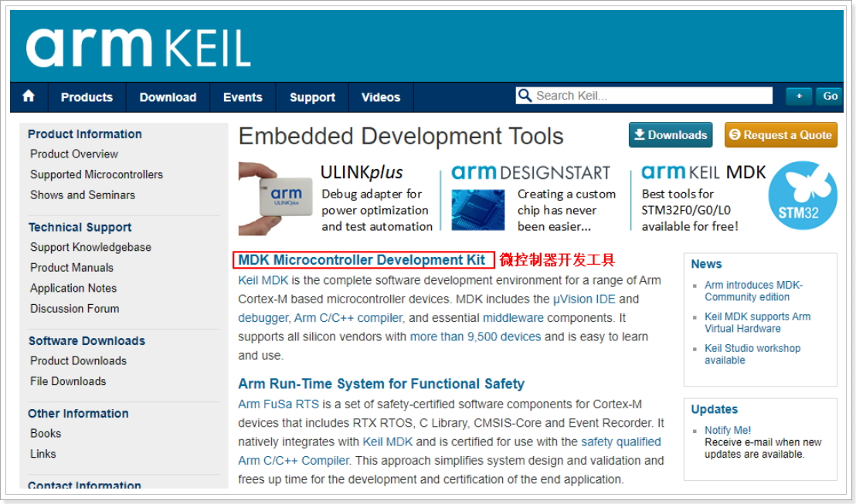Click the STM32 butterfly badge

803,195
